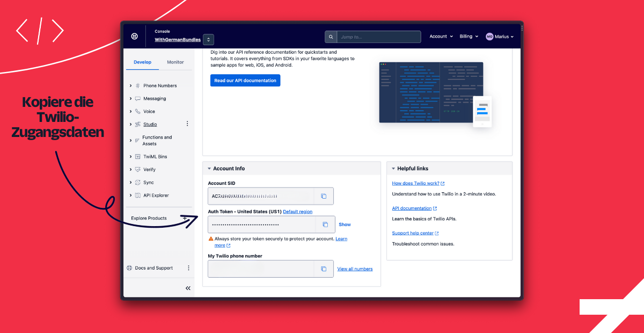Expand the TwiML Bins chevron
This screenshot has width=644, height=333.
[130, 157]
